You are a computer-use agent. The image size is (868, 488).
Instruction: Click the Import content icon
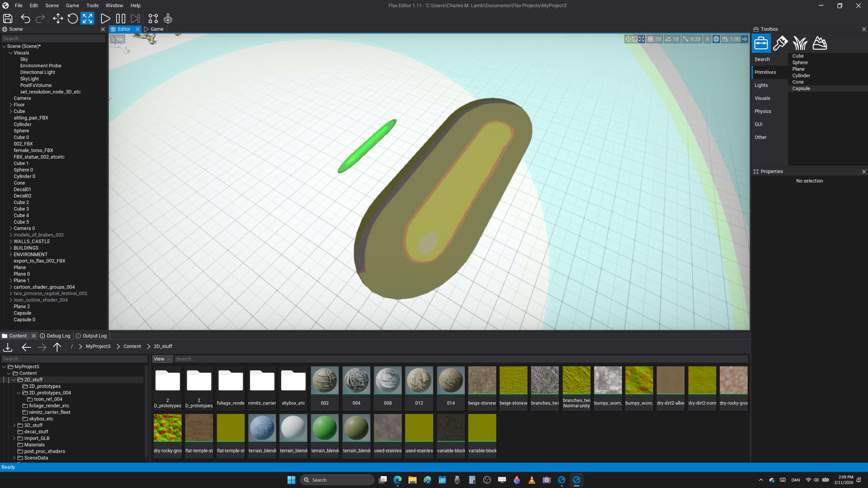[8, 347]
